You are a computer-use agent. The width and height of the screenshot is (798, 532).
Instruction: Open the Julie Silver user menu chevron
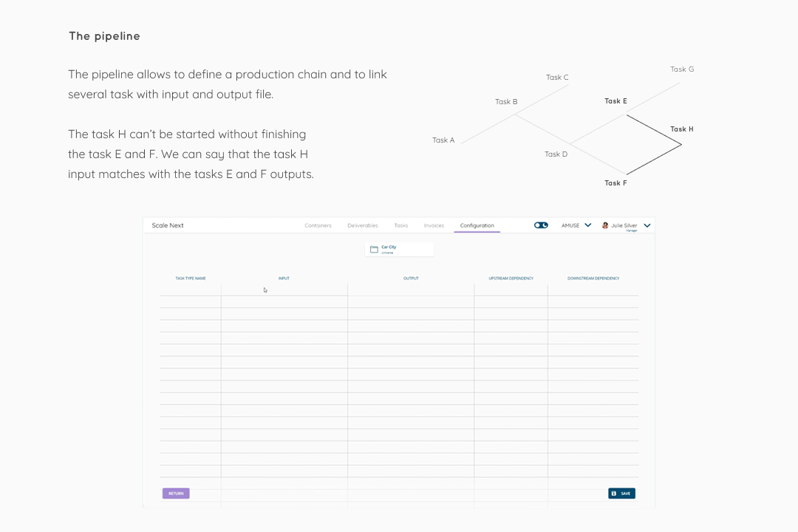(x=647, y=225)
